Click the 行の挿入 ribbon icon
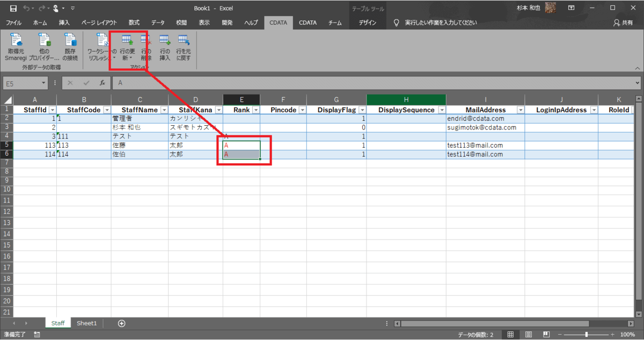 coord(165,47)
